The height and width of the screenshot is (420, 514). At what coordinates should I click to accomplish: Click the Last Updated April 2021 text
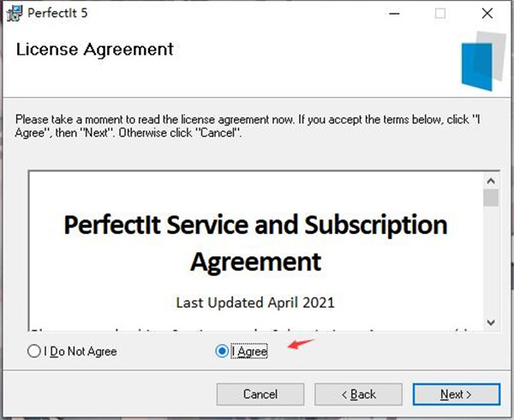254,302
